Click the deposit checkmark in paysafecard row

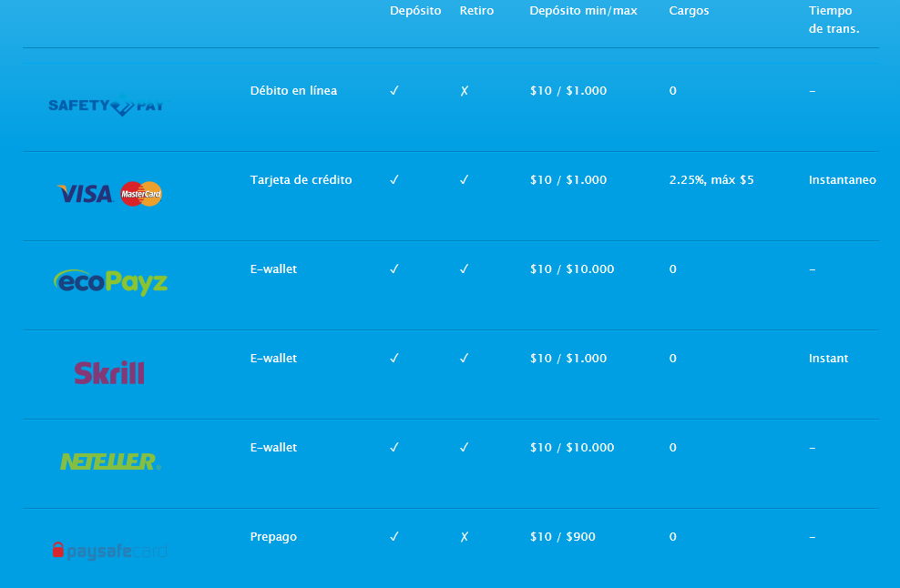[x=394, y=536]
